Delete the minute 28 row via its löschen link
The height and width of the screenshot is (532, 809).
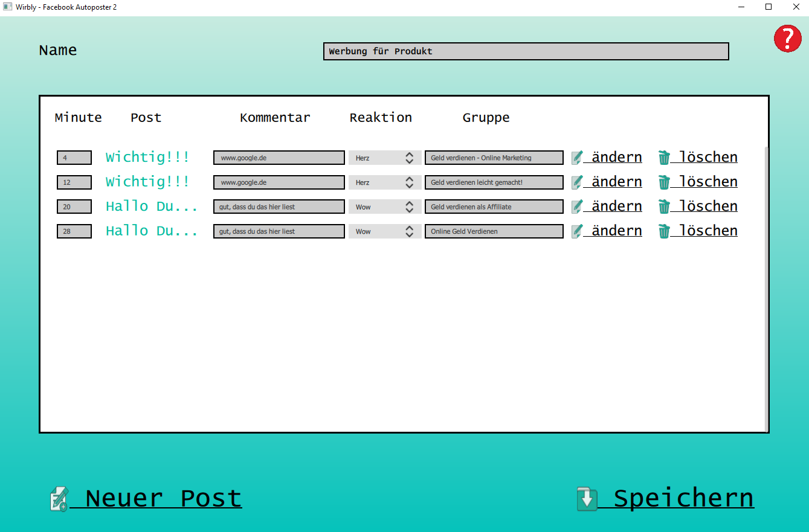[707, 231]
